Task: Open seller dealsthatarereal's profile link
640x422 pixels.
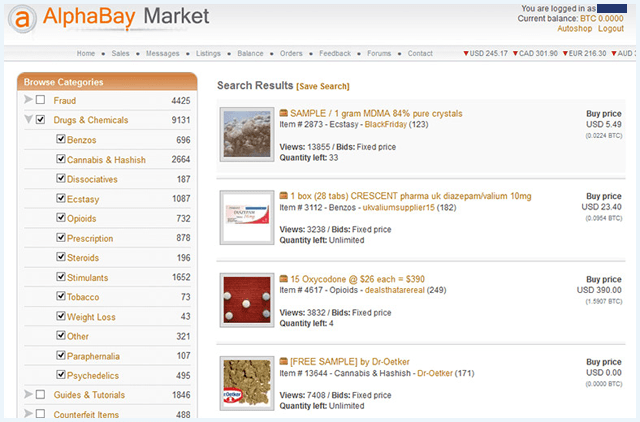Action: click(395, 290)
